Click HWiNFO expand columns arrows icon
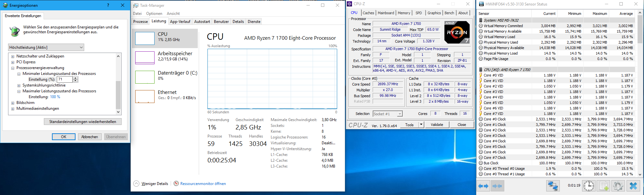 (x=483, y=186)
